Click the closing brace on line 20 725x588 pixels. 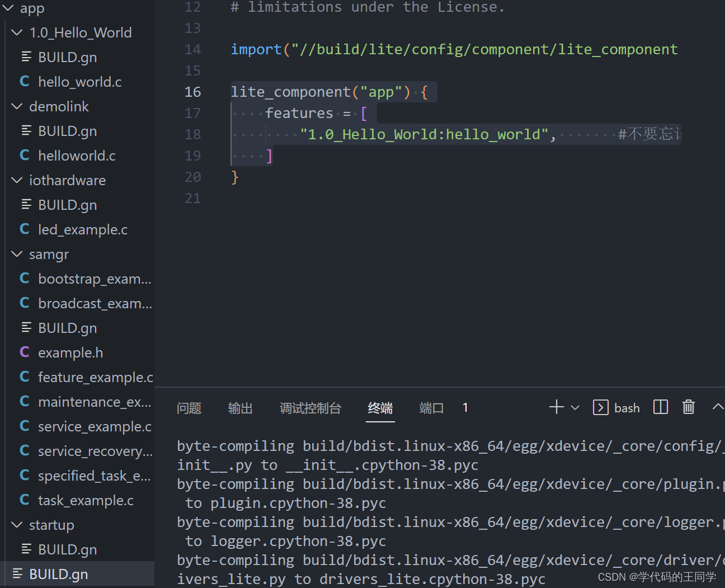[235, 177]
